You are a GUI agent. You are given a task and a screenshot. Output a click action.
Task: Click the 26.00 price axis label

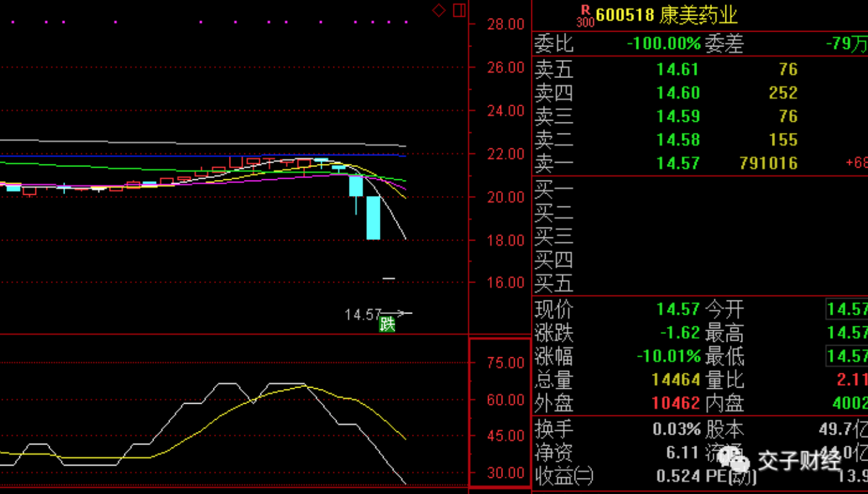coord(506,68)
